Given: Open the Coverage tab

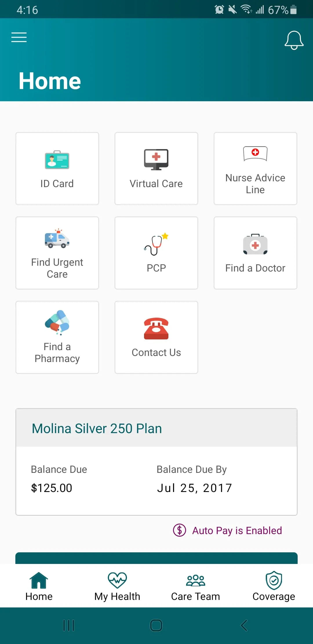Looking at the screenshot, I should 274,586.
